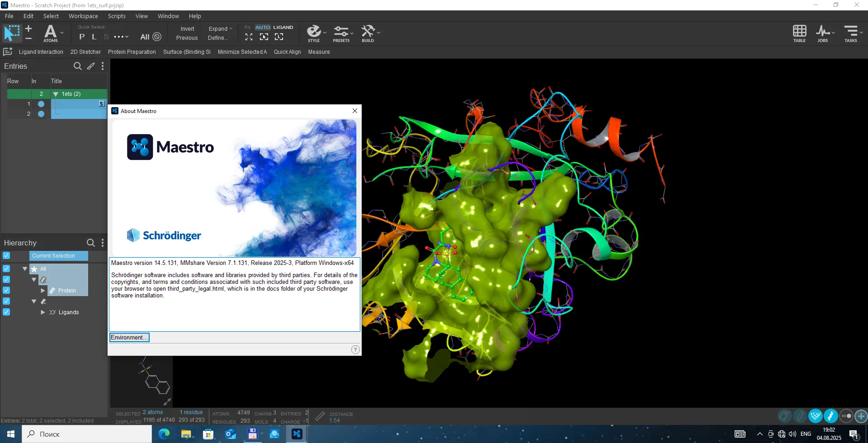Image resolution: width=868 pixels, height=443 pixels.
Task: Collapse the 1ets (2) entry group
Action: click(56, 94)
